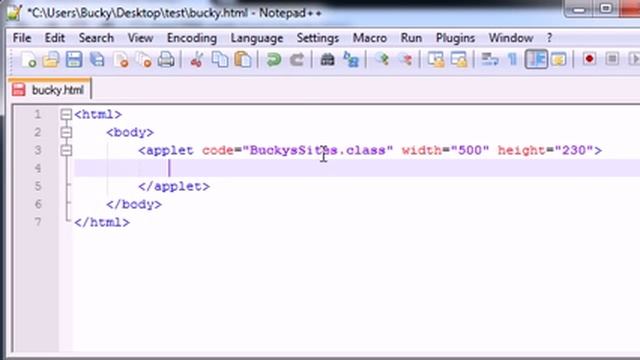Open Replace dialog via toolbar icon
Viewport: 640px width, 360px height.
351,60
